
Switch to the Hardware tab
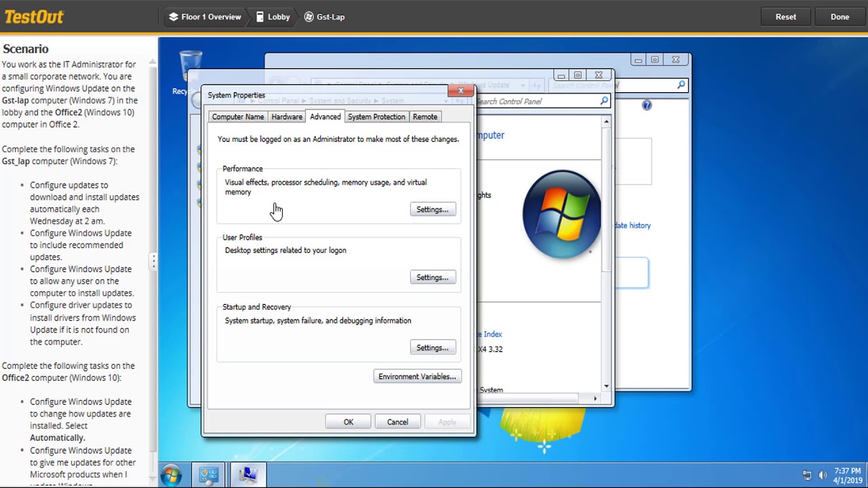[x=287, y=117]
